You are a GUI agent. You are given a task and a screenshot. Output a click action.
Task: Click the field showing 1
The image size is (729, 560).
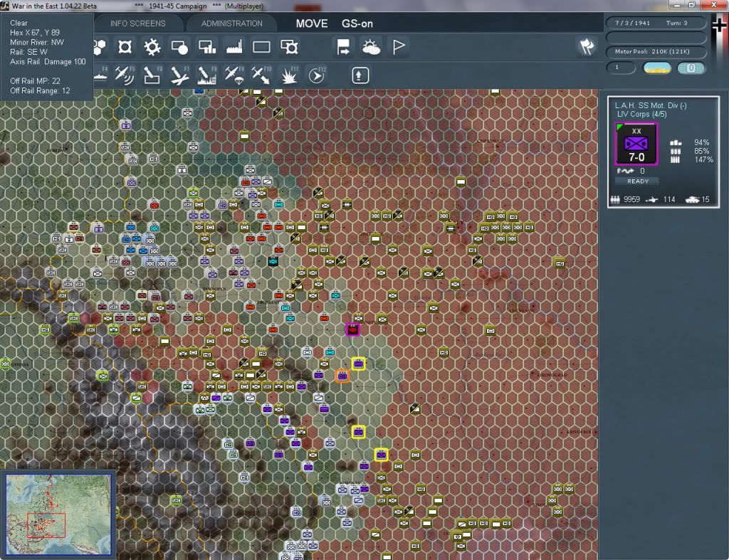pos(620,68)
